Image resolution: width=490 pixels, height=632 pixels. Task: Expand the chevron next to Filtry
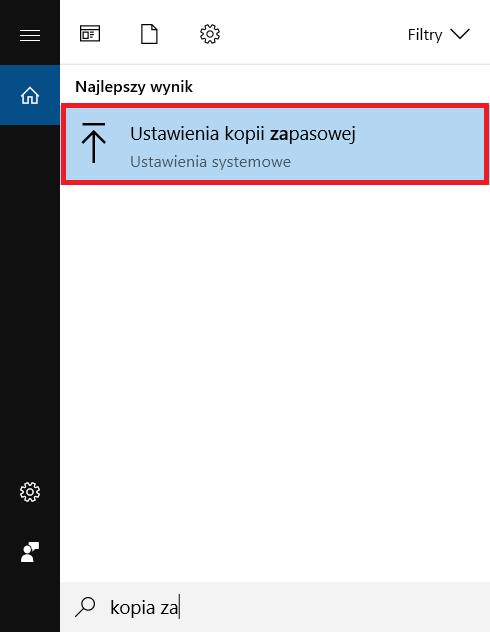coord(460,34)
